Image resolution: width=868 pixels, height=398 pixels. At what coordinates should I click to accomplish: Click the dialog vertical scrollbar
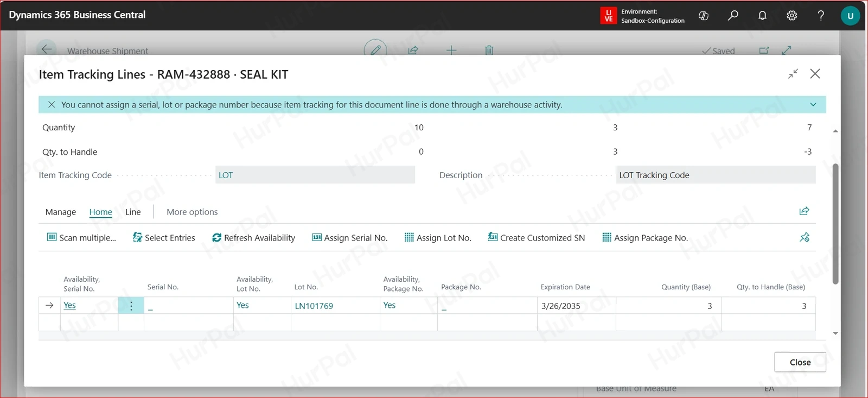835,224
